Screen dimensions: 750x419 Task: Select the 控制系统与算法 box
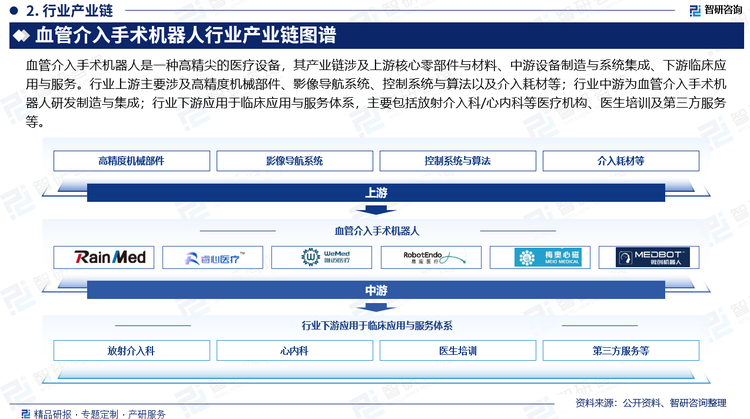click(458, 161)
